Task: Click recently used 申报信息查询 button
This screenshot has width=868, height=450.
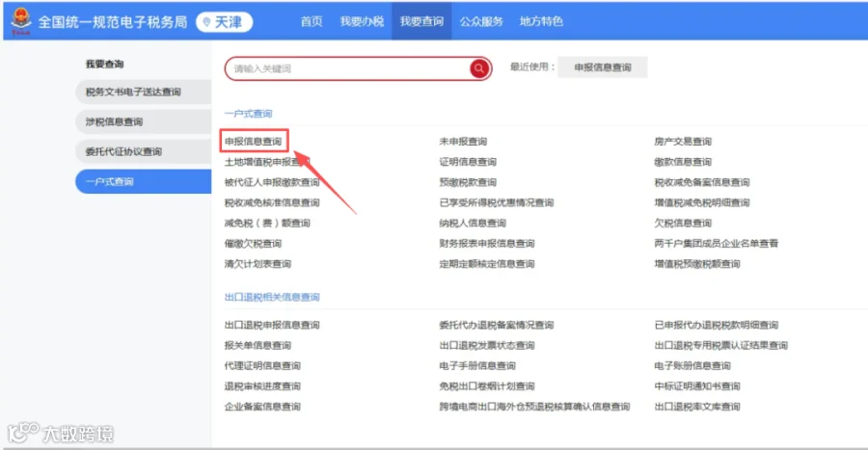Action: pos(602,67)
